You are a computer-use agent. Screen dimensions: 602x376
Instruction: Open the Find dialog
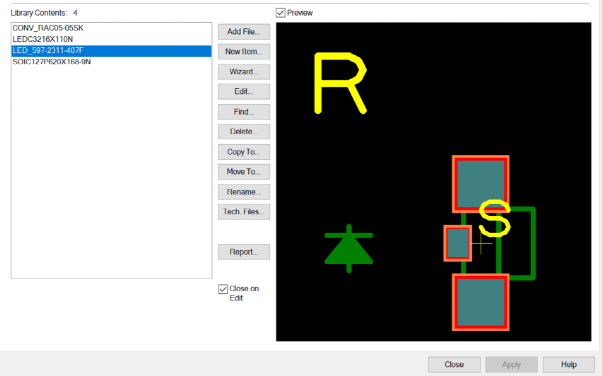coord(244,112)
